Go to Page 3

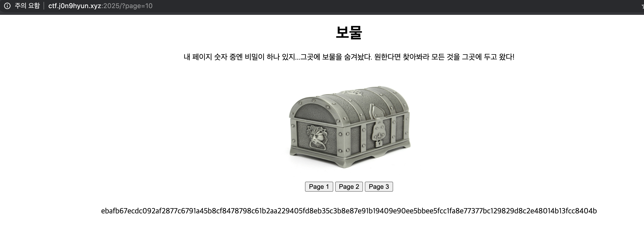pyautogui.click(x=379, y=187)
